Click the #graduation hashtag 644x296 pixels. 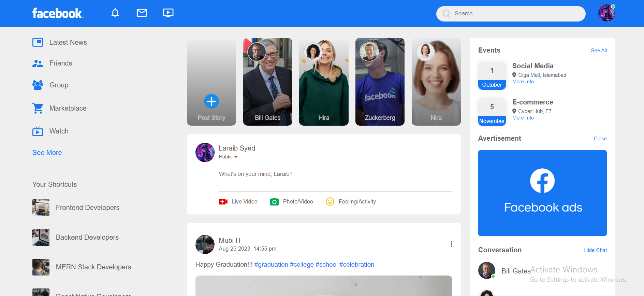click(x=271, y=265)
